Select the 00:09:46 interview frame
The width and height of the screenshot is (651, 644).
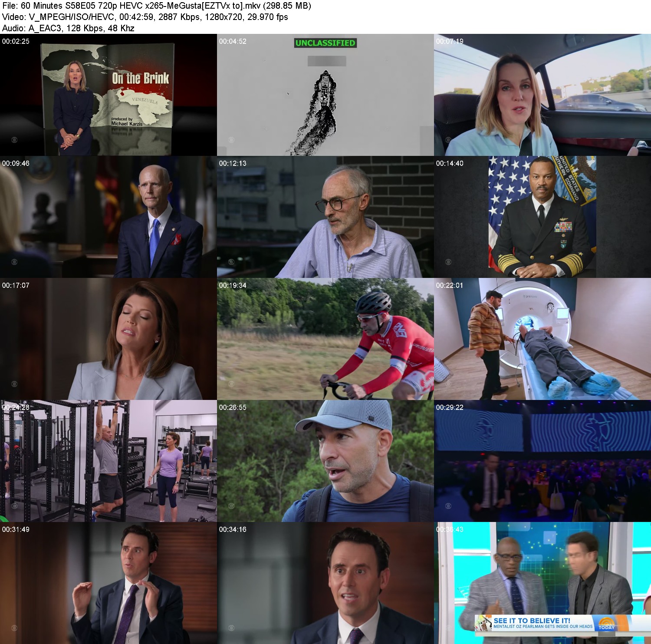tap(108, 217)
